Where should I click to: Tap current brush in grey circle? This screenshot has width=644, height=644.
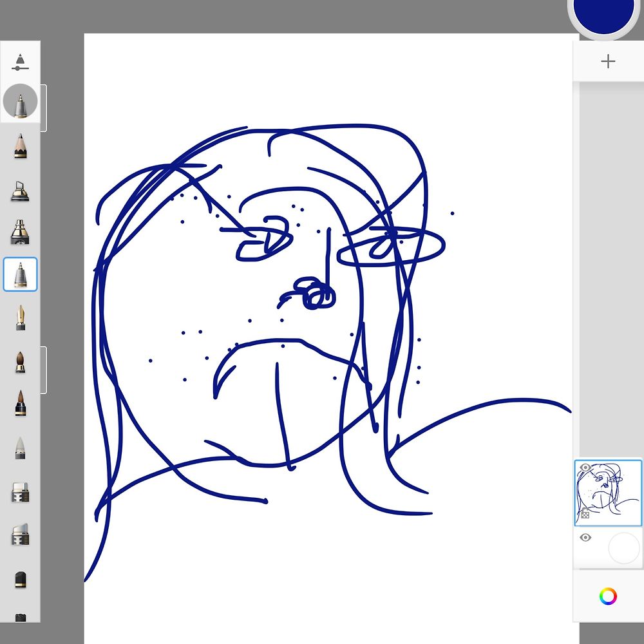(x=20, y=101)
